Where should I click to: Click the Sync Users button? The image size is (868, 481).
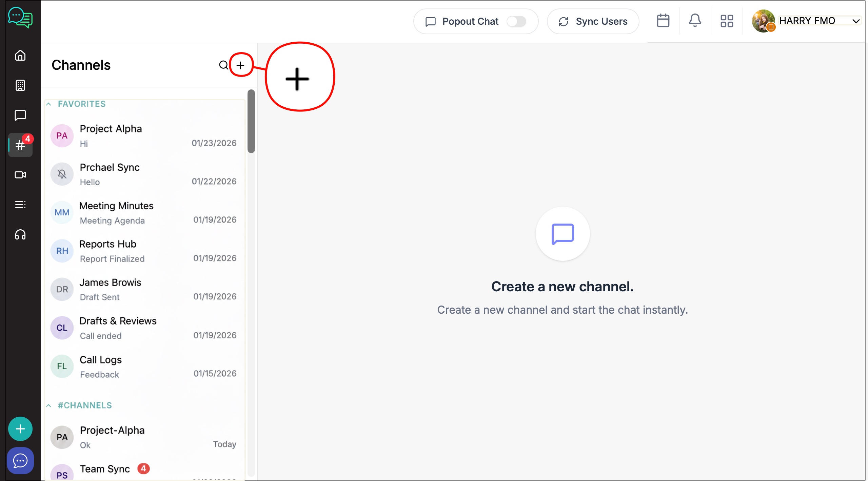(x=593, y=21)
